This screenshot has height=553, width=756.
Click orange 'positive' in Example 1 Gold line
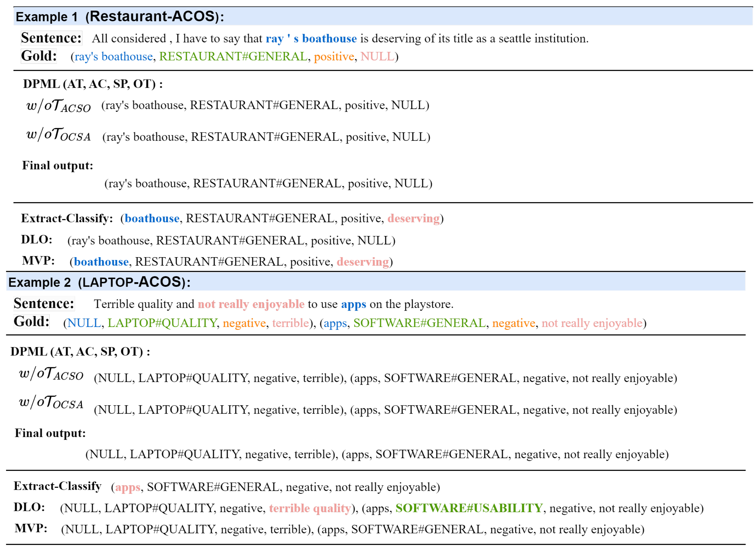[x=334, y=57]
